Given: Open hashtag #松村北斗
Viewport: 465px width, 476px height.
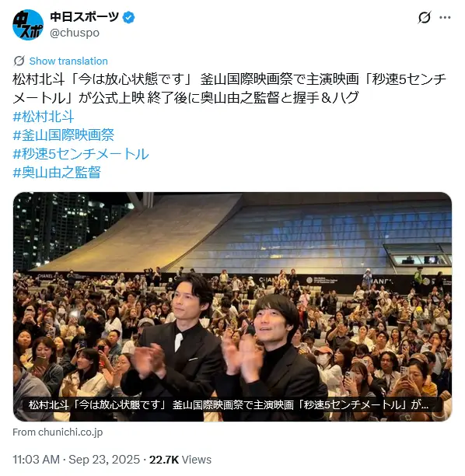Looking at the screenshot, I should click(x=44, y=117).
